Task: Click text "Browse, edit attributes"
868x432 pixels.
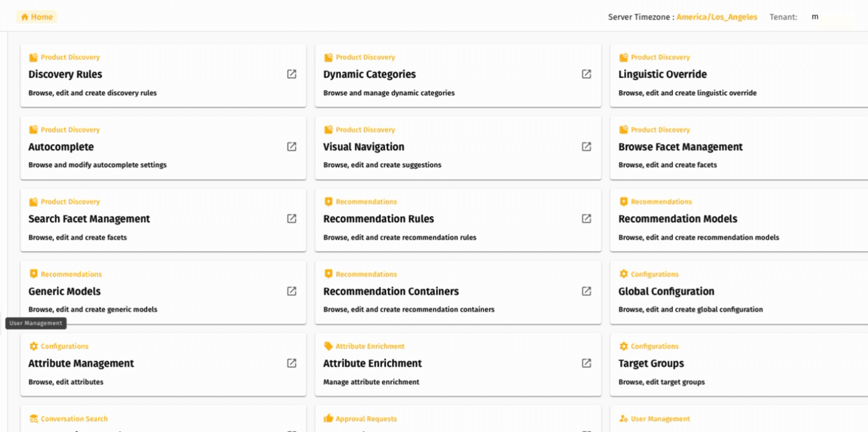Action: (66, 382)
